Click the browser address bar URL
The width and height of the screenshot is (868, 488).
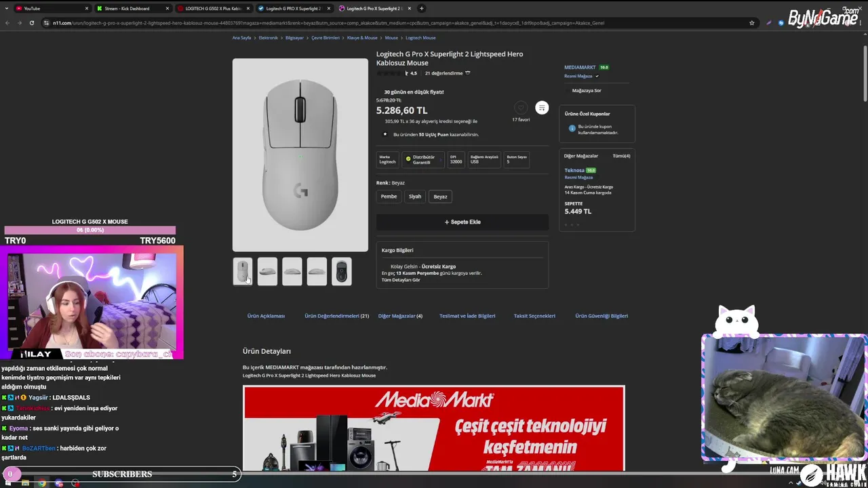pos(329,22)
